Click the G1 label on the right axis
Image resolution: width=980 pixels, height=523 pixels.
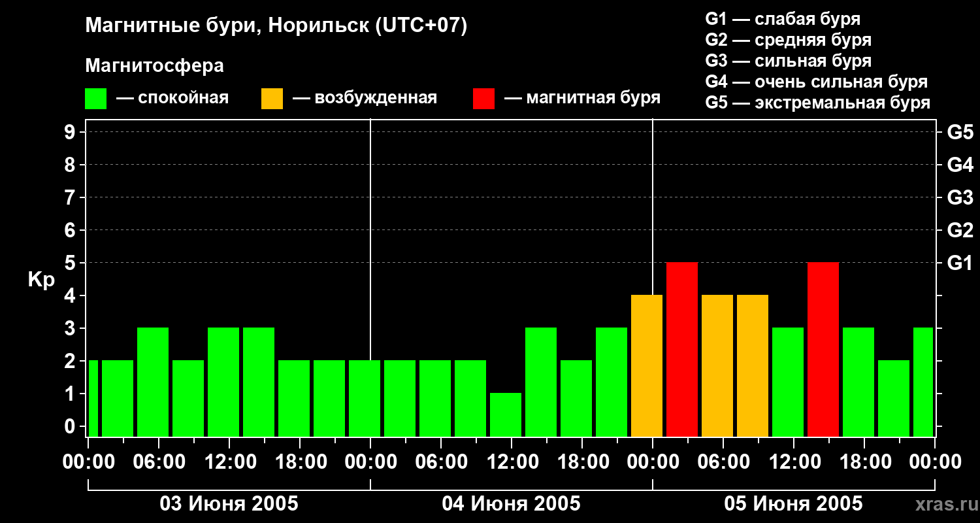click(960, 263)
